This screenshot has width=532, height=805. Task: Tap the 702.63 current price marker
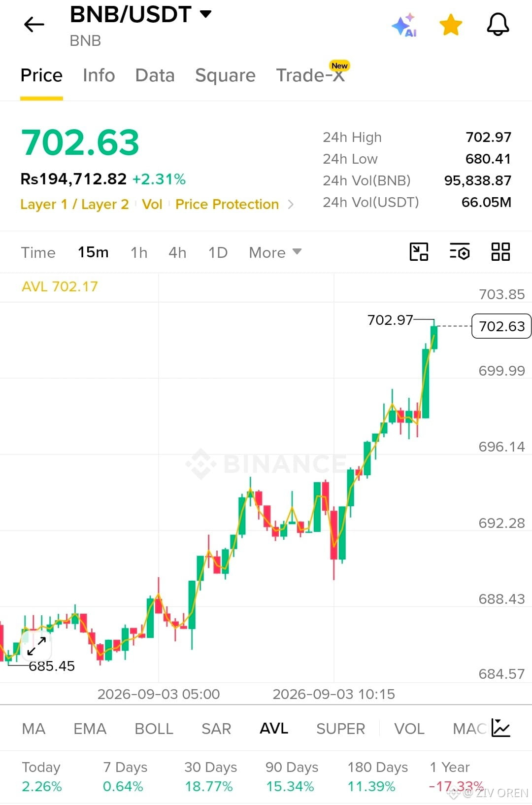(x=501, y=326)
